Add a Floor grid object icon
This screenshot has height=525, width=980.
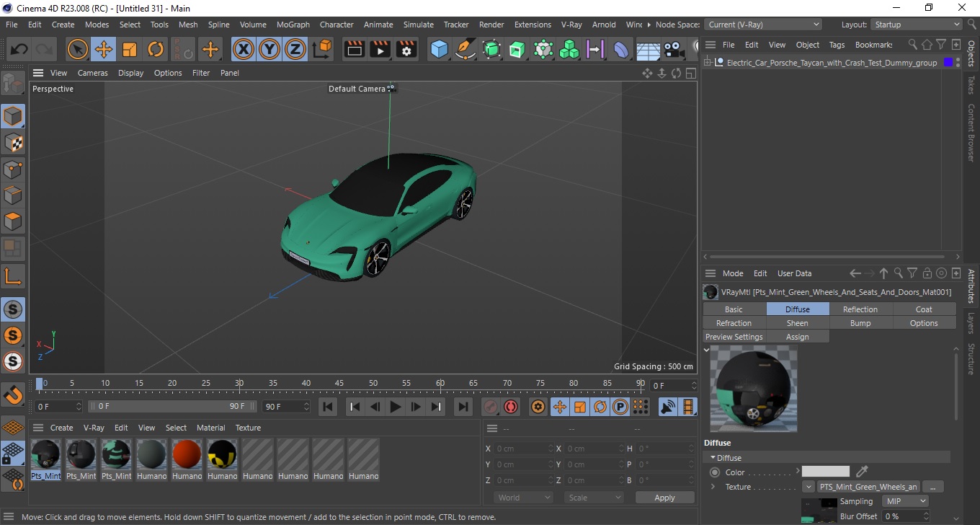click(x=648, y=50)
